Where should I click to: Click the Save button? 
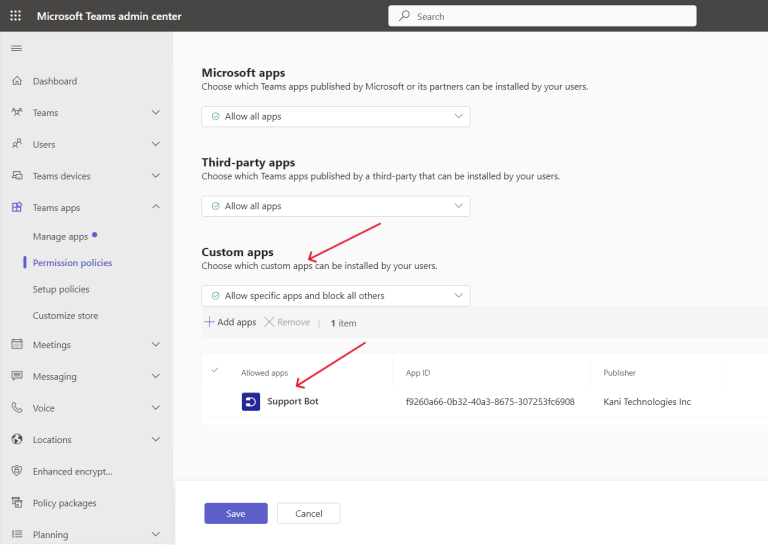click(236, 513)
